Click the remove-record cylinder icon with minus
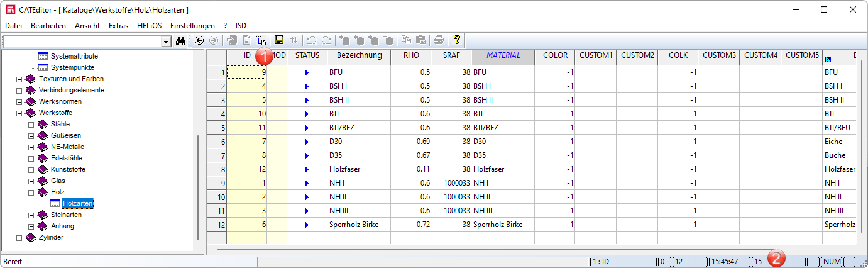The width and height of the screenshot is (868, 268). (x=388, y=40)
